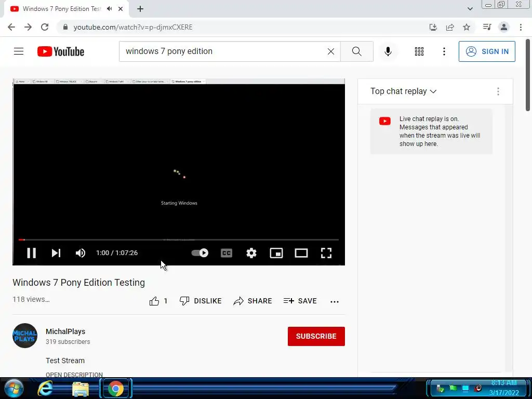Click the system clock in tray
532x399 pixels.
pyautogui.click(x=504, y=388)
